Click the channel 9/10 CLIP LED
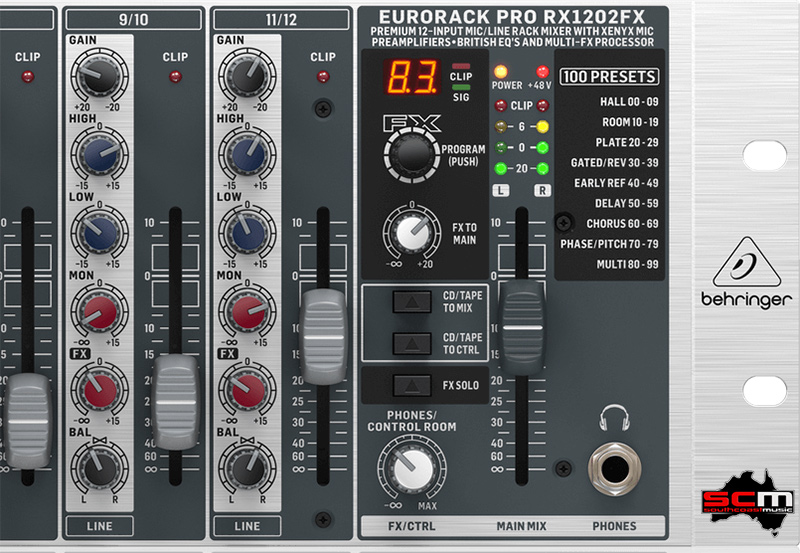 [175, 77]
